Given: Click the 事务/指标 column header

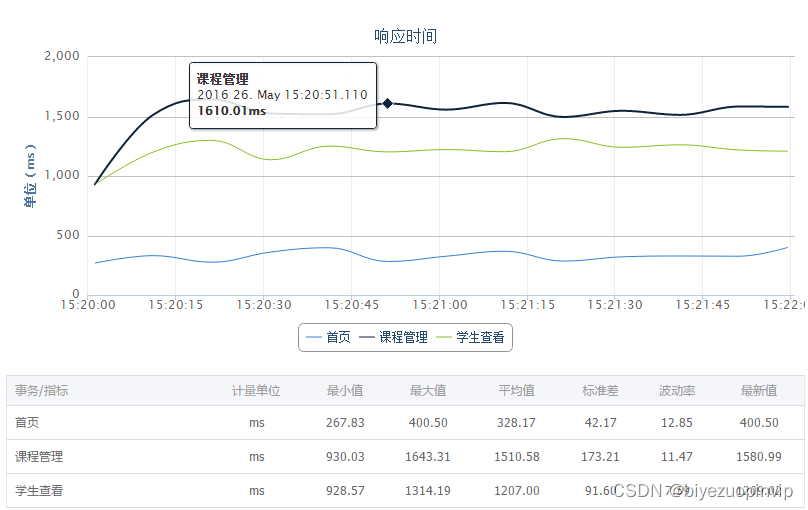Looking at the screenshot, I should (41, 390).
